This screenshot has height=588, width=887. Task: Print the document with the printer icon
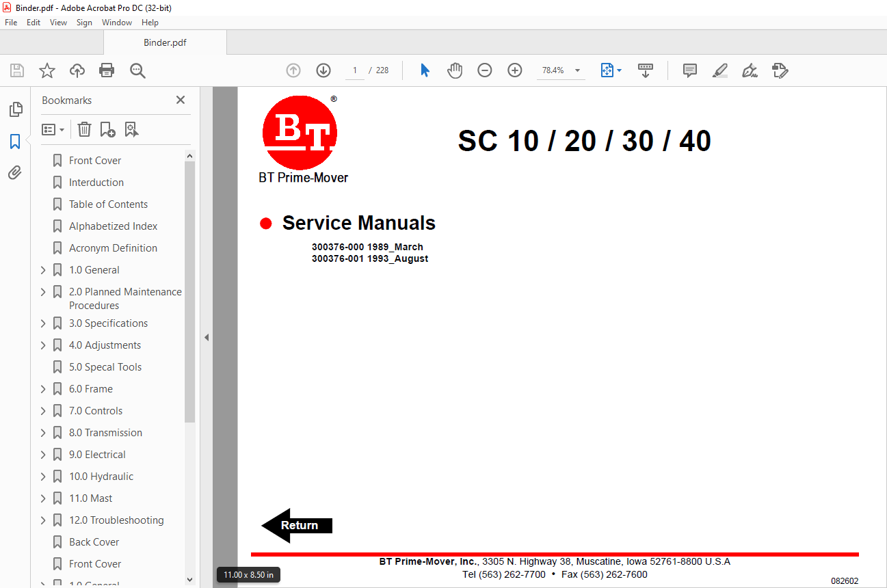point(107,70)
